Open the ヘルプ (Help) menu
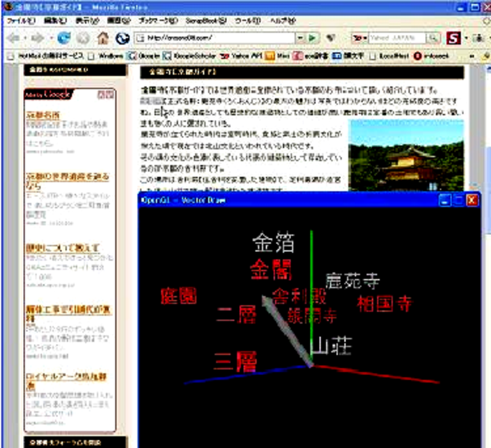The height and width of the screenshot is (448, 491). coord(283,21)
